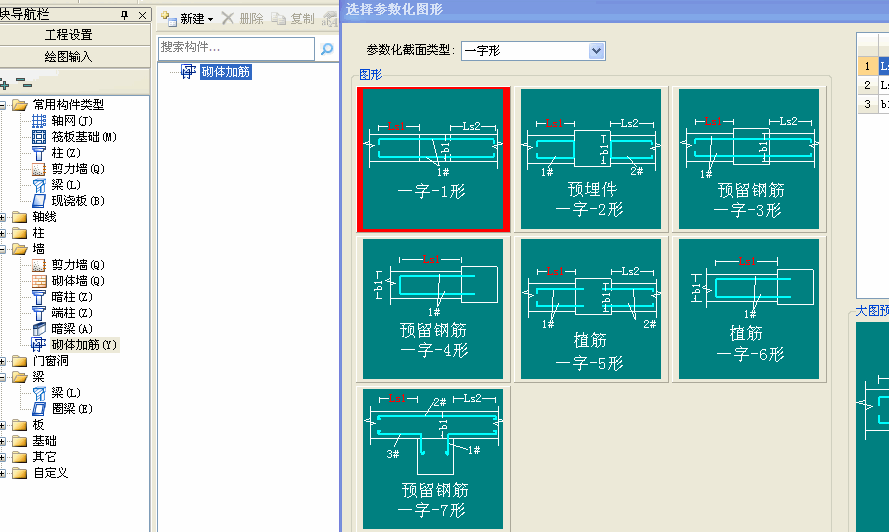Select 砌体墙 (Q) tree item label
The image size is (889, 532).
(78, 281)
